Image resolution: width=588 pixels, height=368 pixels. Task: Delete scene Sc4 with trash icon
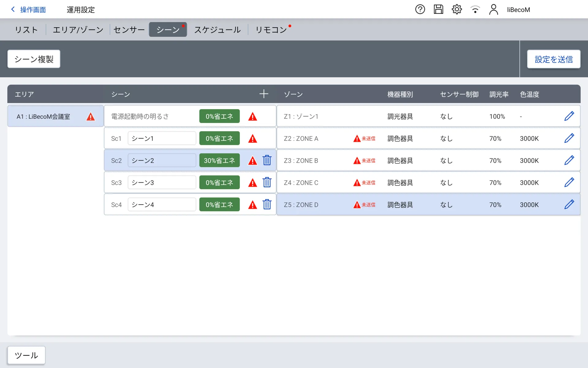267,205
